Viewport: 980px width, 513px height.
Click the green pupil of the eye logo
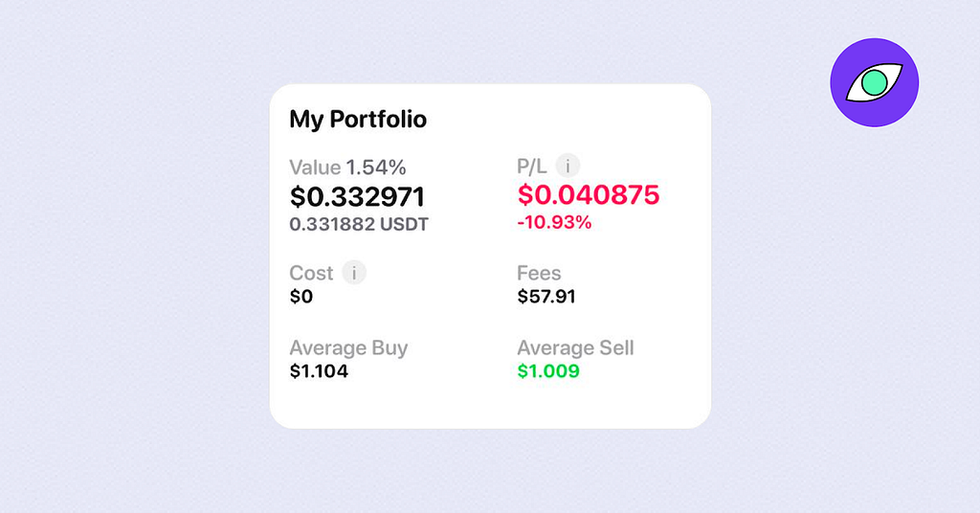click(874, 82)
